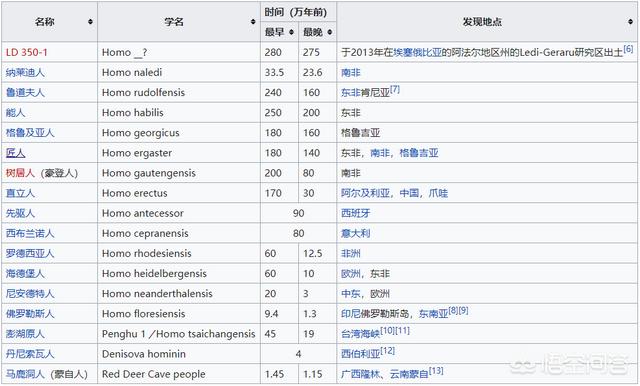Open the LD 350-1 red link

click(27, 52)
